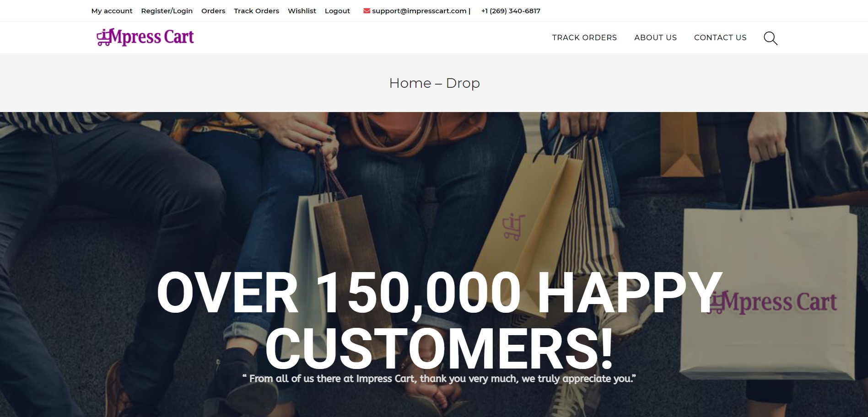Click the OVER 150,000 HAPPY CUSTOMERS headline

439,320
